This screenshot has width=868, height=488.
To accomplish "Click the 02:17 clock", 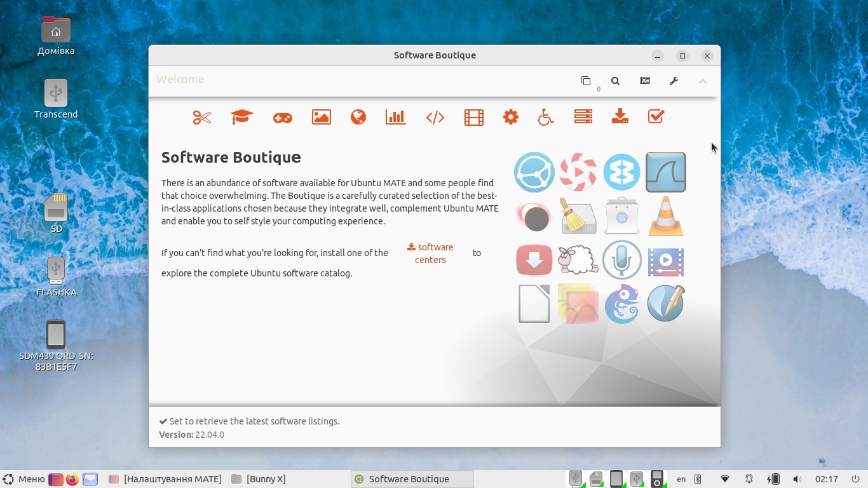I will [827, 479].
